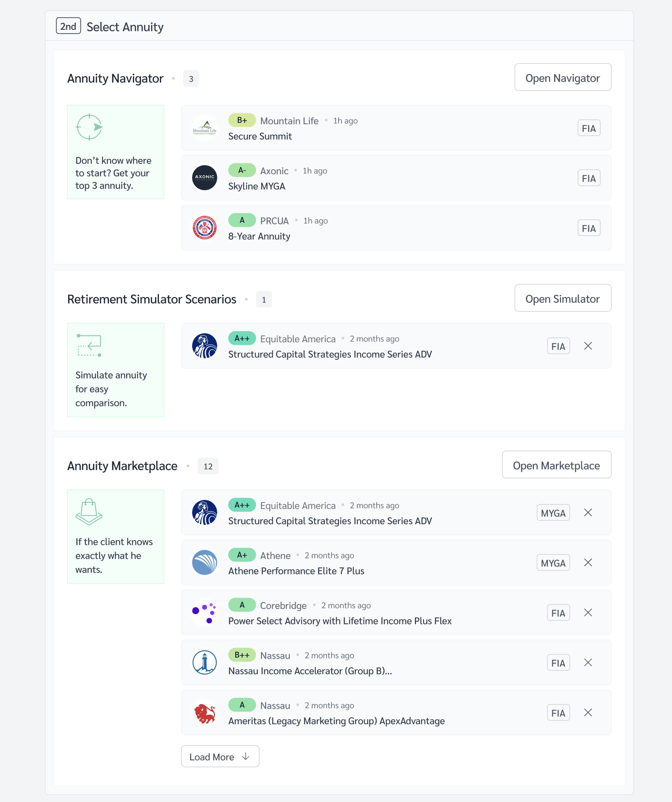672x802 pixels.
Task: Click the B+ rating badge for Mountain Life
Action: point(242,120)
